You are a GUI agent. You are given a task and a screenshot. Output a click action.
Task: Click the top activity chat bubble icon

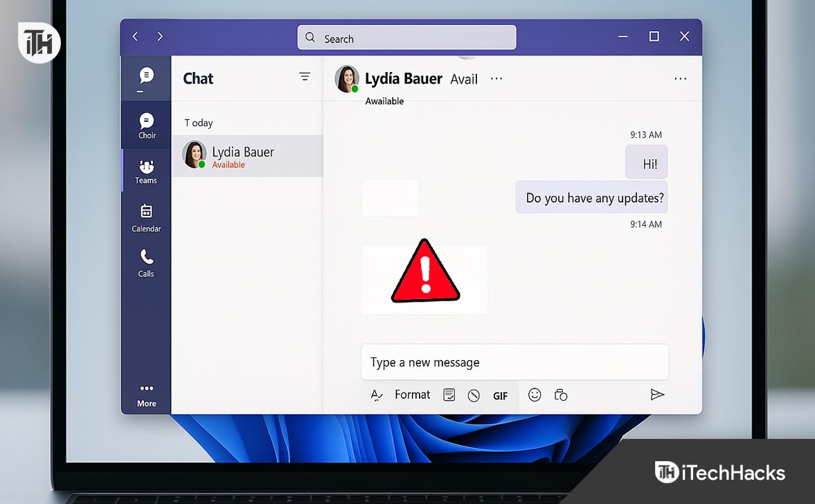tap(146, 78)
